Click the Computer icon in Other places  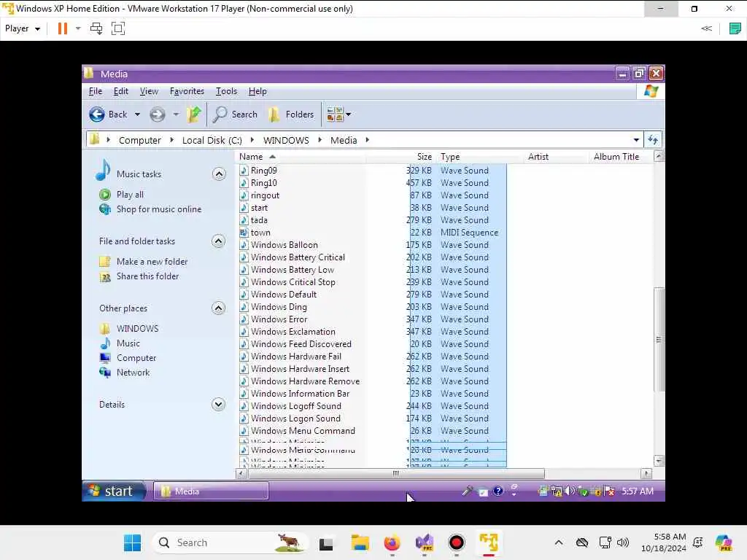105,358
